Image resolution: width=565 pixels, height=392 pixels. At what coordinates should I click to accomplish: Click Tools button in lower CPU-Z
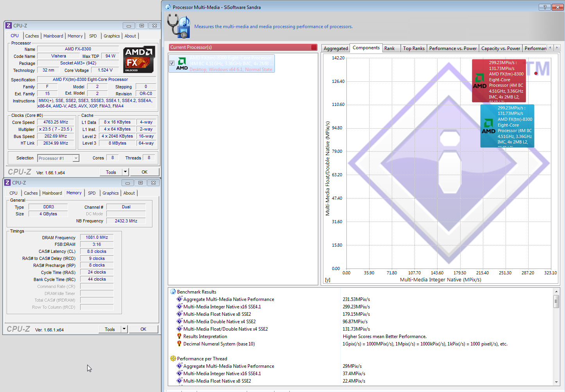tap(110, 329)
